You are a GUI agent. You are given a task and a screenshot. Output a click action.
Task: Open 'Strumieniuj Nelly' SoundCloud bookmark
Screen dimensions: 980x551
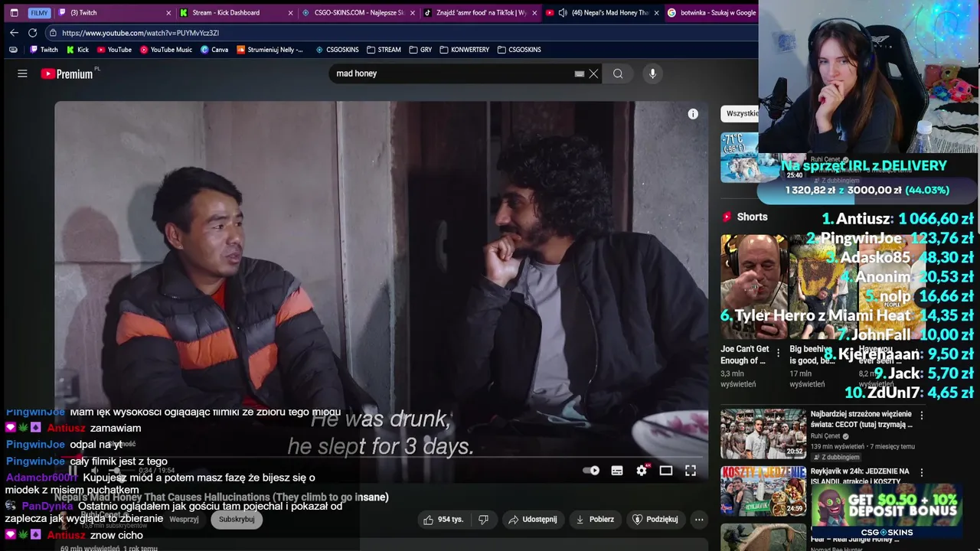(269, 50)
